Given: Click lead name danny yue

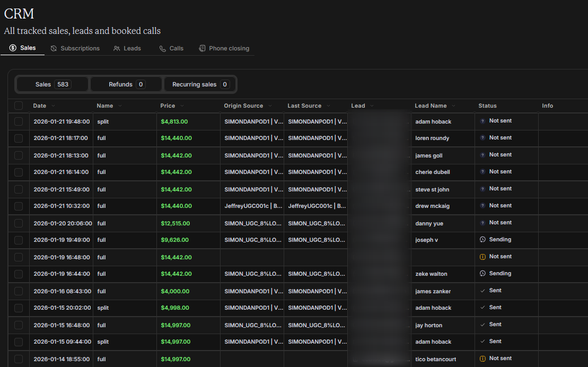Looking at the screenshot, I should tap(429, 223).
